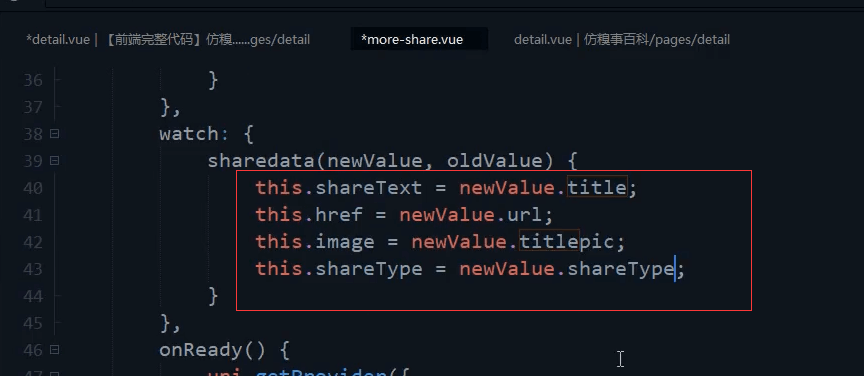Click newValue.shareType at end of line 43
Image resolution: width=864 pixels, height=376 pixels.
(x=567, y=269)
